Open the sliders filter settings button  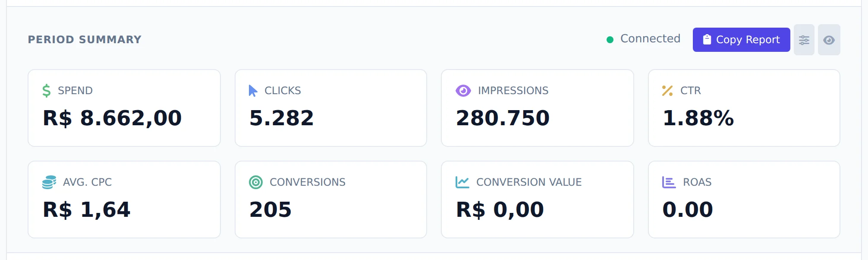[804, 40]
